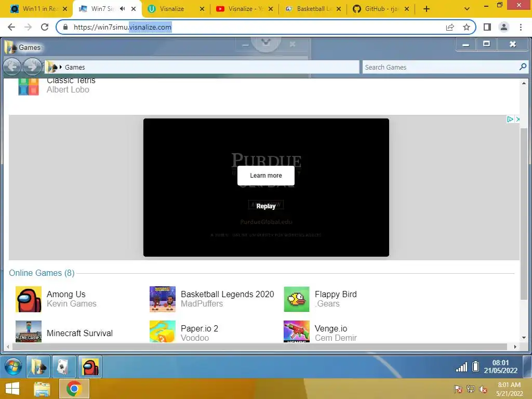Open the Among Us game icon
532x399 pixels.
click(29, 299)
